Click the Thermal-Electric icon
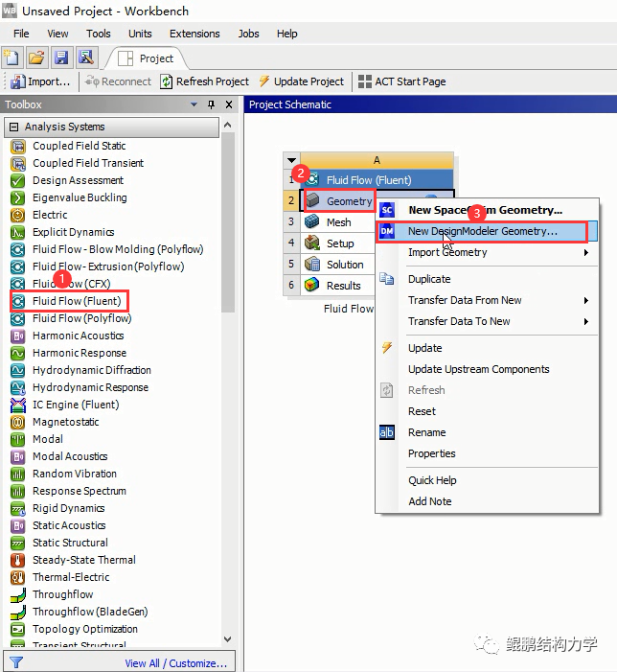 coord(17,577)
